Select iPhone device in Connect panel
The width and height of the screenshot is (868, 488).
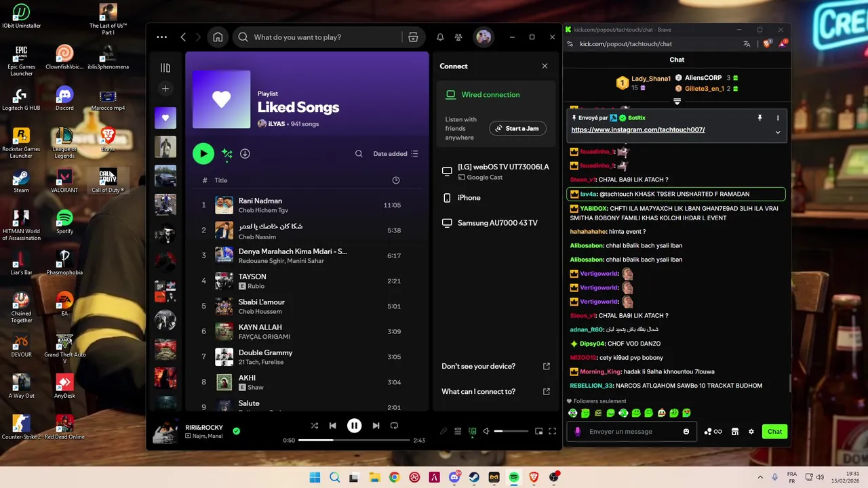pyautogui.click(x=495, y=198)
